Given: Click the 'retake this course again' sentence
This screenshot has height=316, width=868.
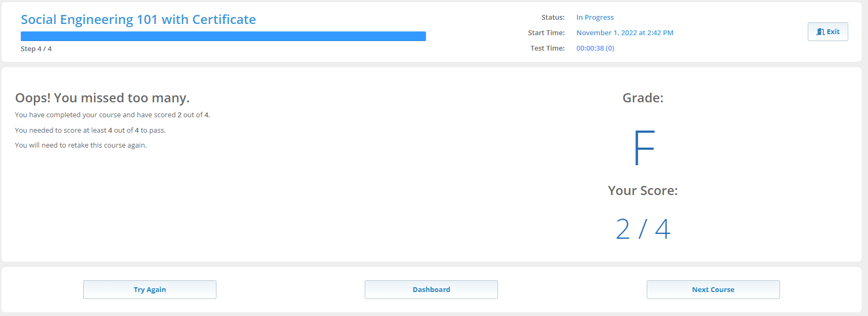Looking at the screenshot, I should pyautogui.click(x=81, y=145).
